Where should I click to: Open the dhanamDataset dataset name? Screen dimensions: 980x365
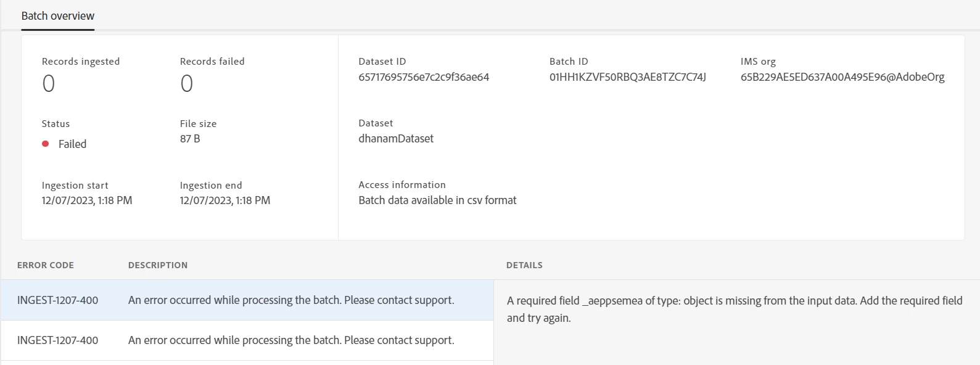click(396, 139)
